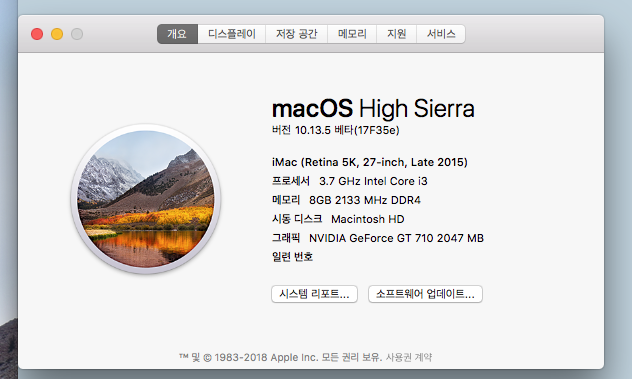The image size is (632, 379).
Task: Click the High Sierra mountain logo image
Action: click(146, 199)
